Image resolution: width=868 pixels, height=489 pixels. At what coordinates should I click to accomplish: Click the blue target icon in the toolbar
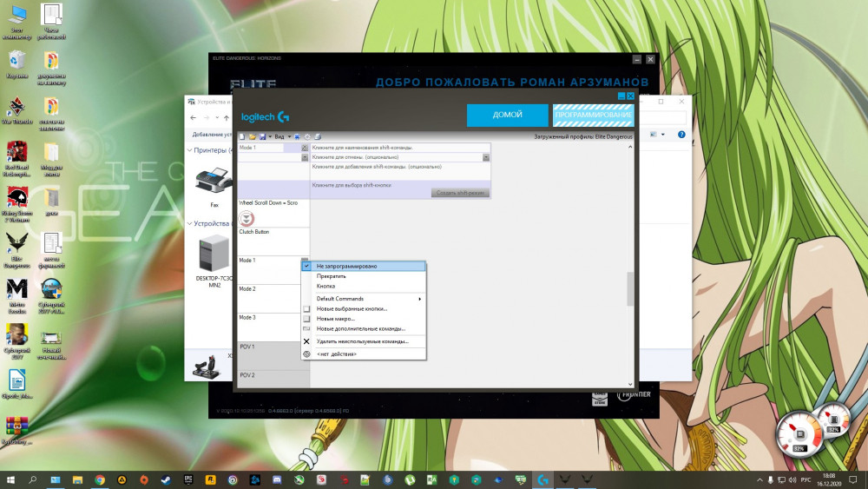(297, 136)
